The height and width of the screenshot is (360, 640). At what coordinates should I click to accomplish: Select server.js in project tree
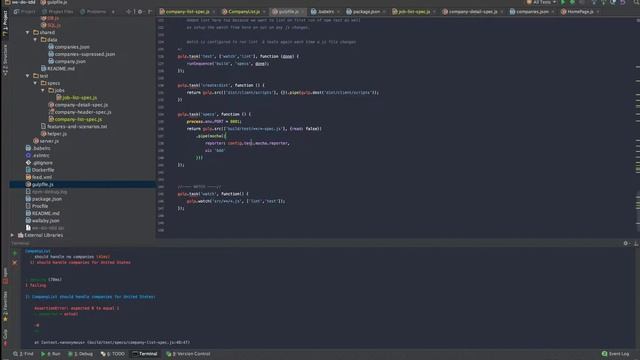pos(46,141)
